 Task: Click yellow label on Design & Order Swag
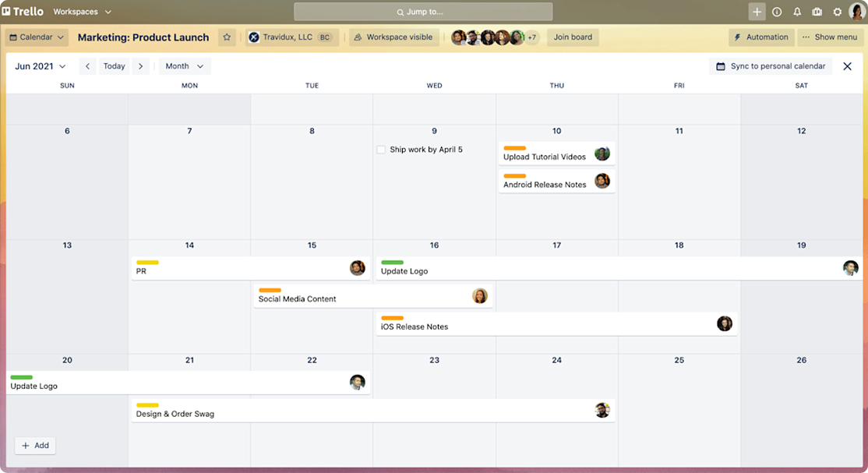click(x=147, y=405)
